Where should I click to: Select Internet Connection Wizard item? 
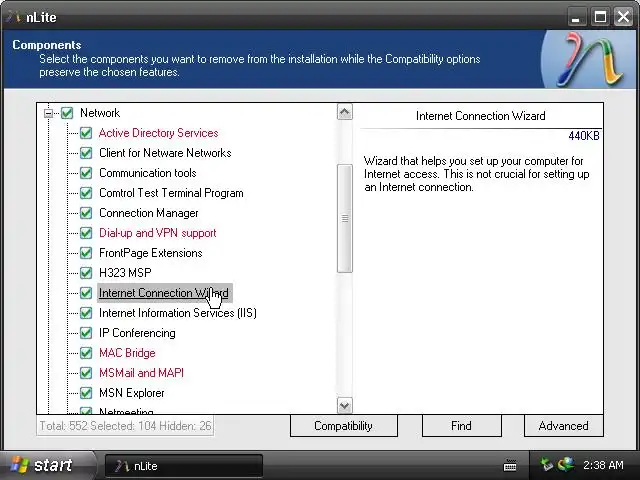coord(164,293)
